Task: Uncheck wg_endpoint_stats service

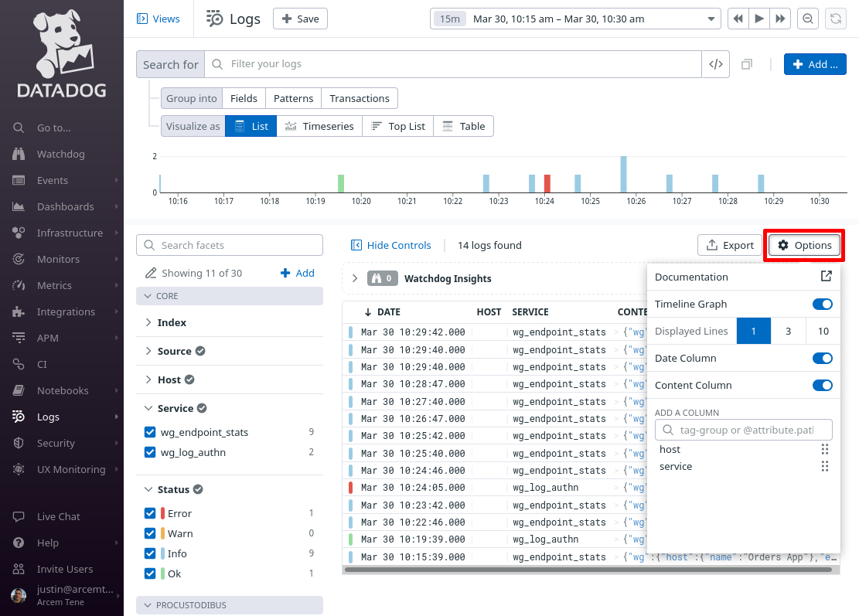Action: click(x=149, y=432)
